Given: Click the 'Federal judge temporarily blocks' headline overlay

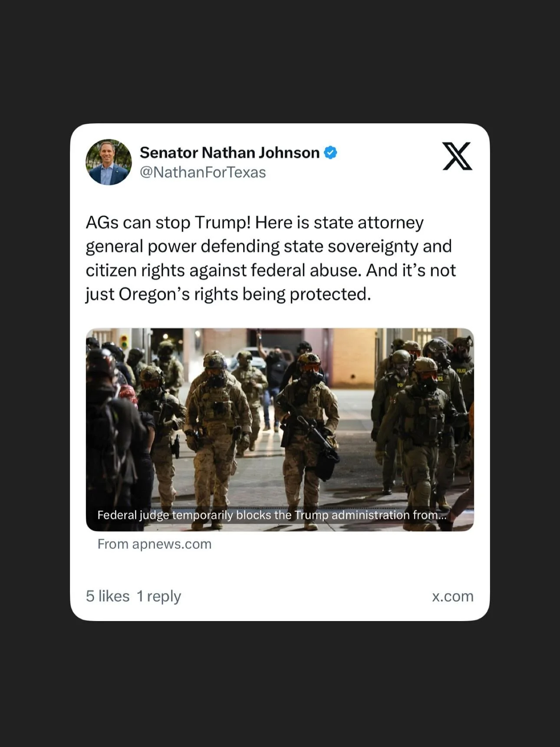Looking at the screenshot, I should pos(272,515).
